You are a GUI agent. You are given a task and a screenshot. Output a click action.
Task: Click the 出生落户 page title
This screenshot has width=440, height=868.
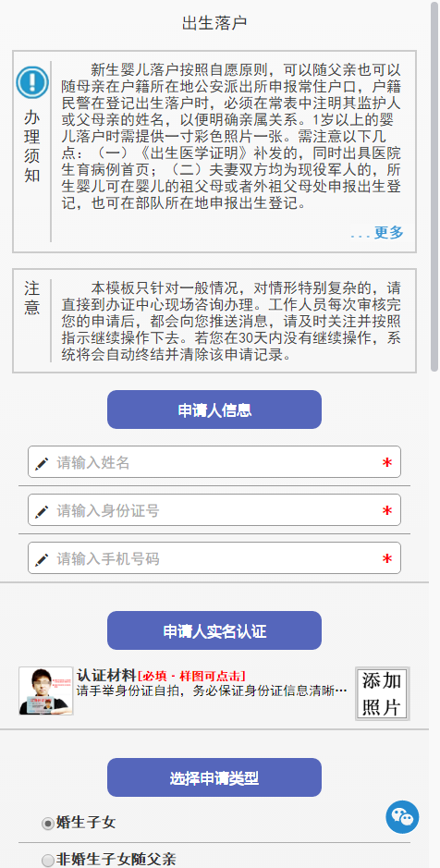pyautogui.click(x=214, y=23)
